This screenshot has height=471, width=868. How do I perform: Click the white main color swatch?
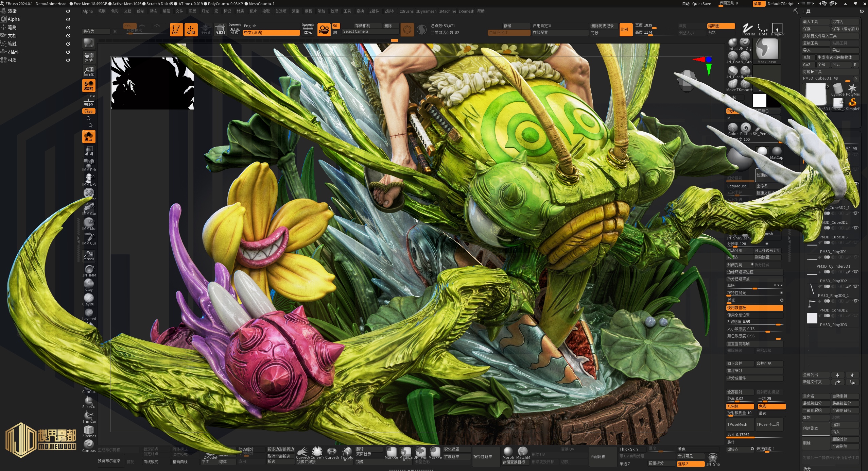click(x=759, y=101)
